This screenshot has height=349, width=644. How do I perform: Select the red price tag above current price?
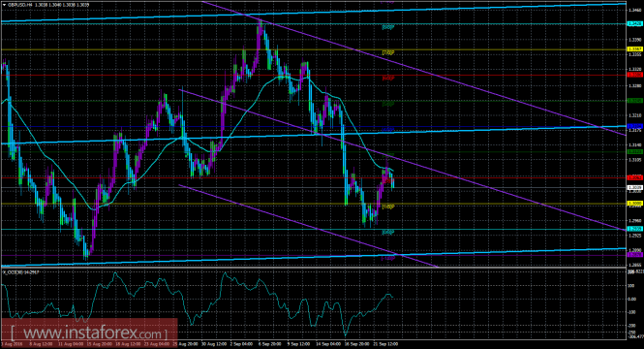pos(635,177)
